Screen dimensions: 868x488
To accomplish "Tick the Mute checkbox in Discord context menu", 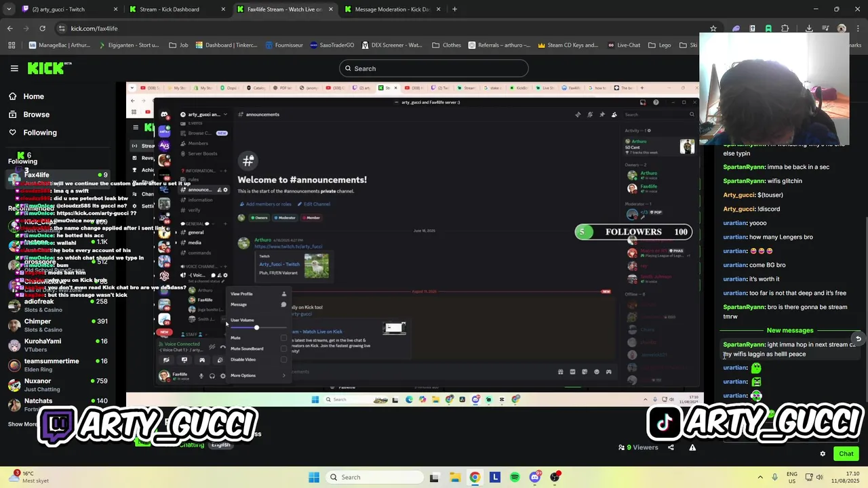I will 283,338.
